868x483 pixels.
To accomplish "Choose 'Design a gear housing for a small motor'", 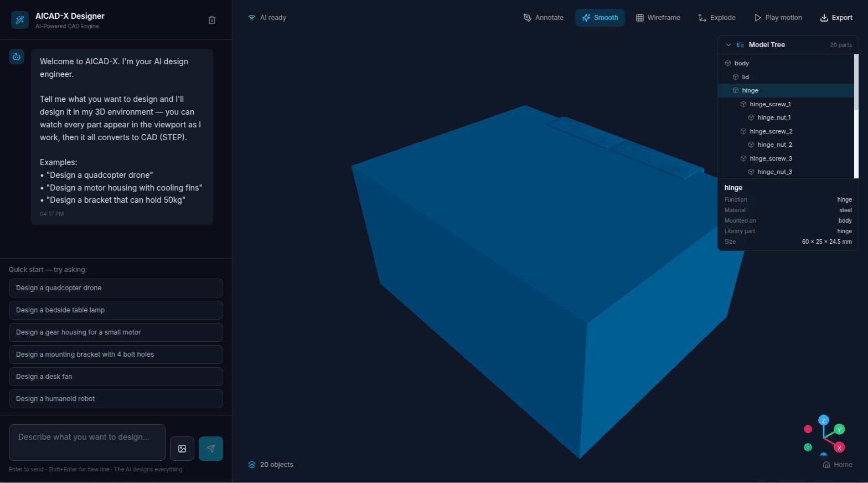I will pos(116,332).
